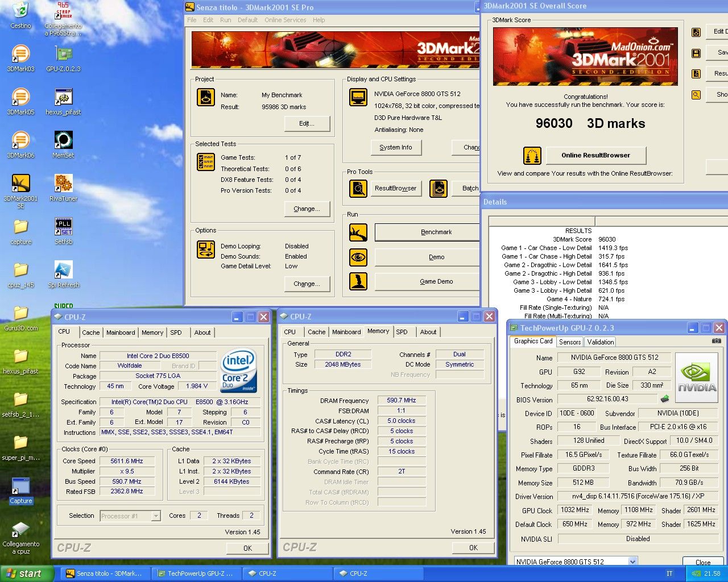728x582 pixels.
Task: Open the Cestino recycle bin icon
Action: [20, 15]
